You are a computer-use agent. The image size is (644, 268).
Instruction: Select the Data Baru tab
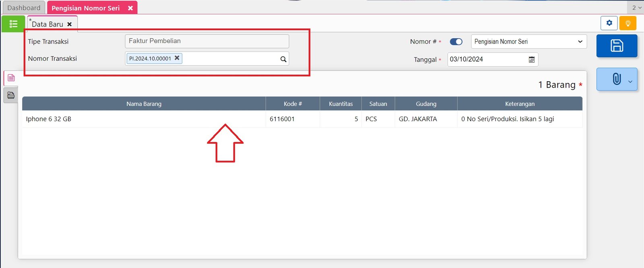pos(47,24)
